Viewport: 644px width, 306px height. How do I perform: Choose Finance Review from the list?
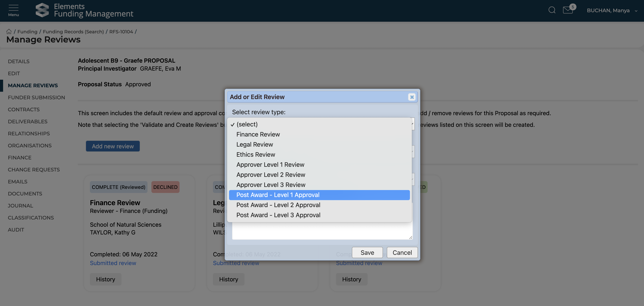click(258, 134)
